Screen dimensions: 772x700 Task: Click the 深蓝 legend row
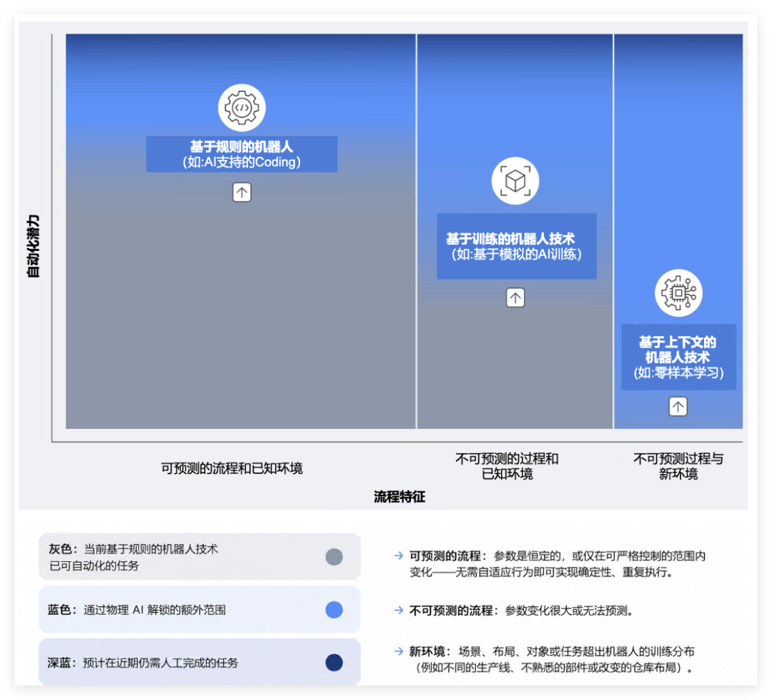tap(199, 662)
